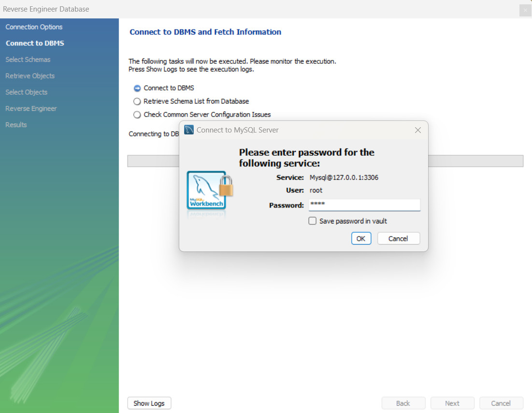
Task: Click the 'Please enter password' heading
Action: tap(306, 158)
